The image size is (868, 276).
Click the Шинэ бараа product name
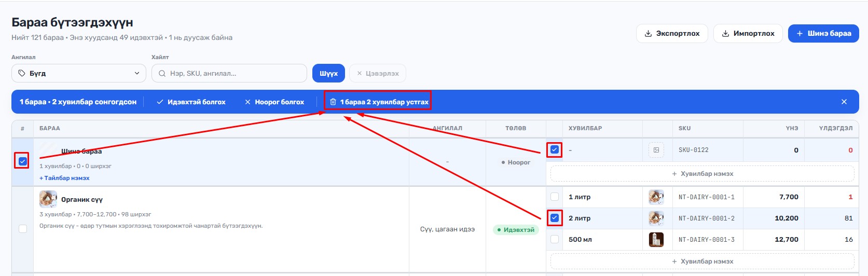pos(81,151)
